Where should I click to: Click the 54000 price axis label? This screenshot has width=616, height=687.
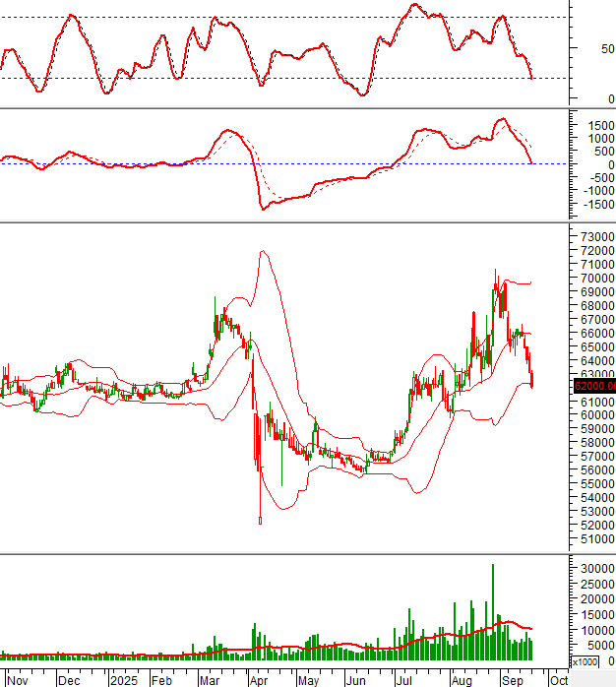click(x=597, y=497)
